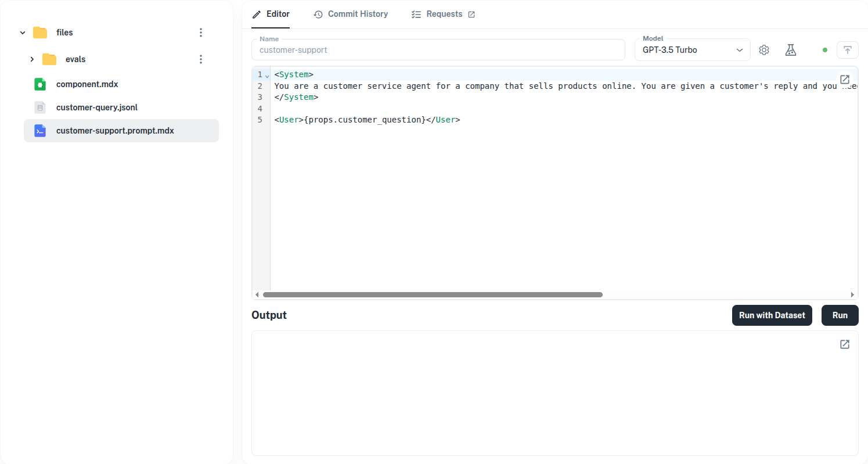868x464 pixels.
Task: Switch to the Editor tab
Action: coord(271,14)
